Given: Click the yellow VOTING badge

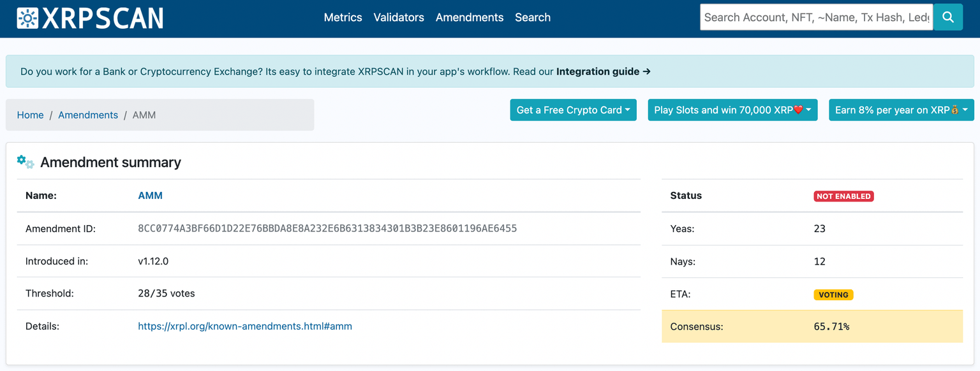Looking at the screenshot, I should 833,295.
